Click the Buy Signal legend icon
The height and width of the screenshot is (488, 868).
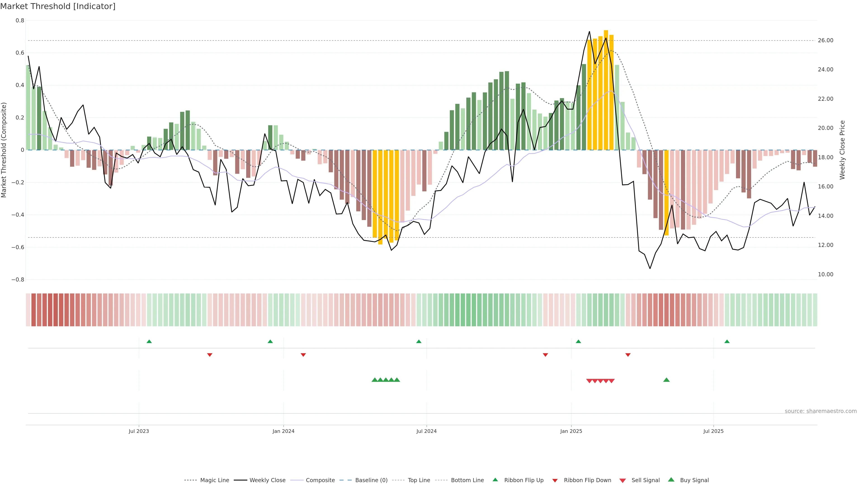coord(671,480)
